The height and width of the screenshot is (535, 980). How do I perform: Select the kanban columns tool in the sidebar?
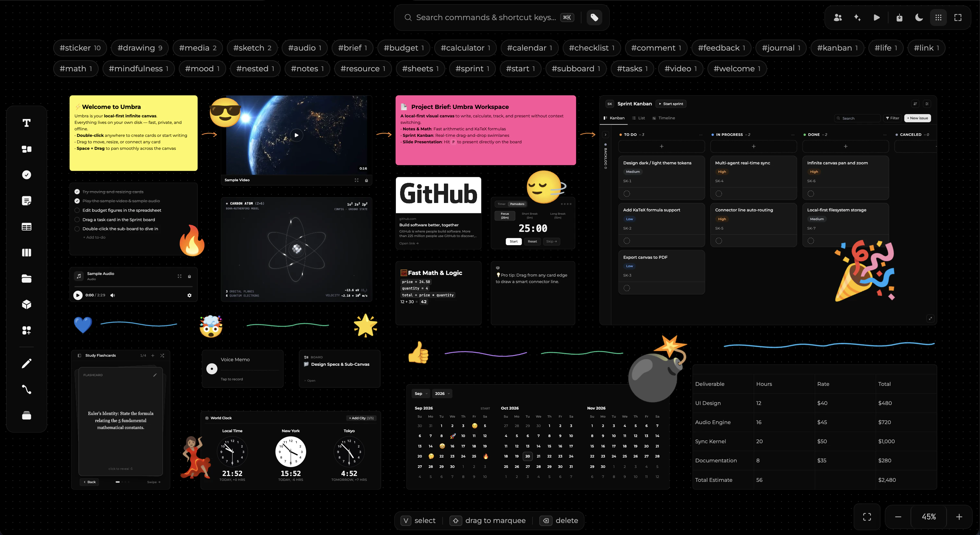pyautogui.click(x=26, y=253)
